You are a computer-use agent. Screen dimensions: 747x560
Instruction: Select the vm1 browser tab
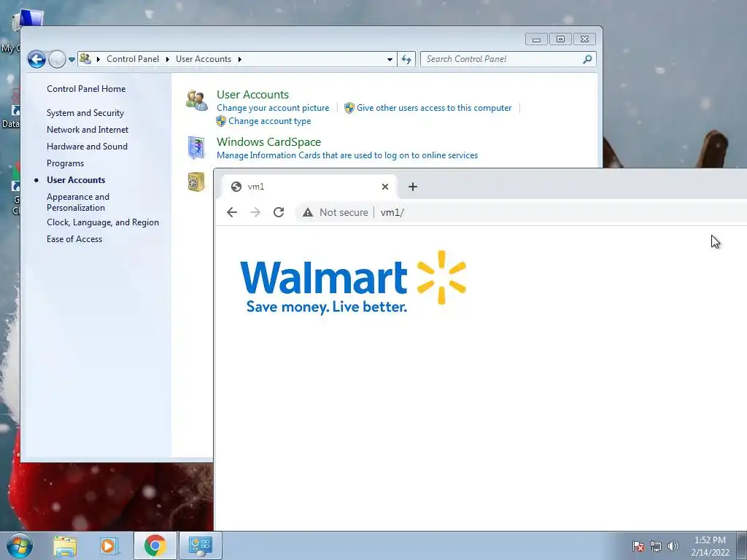click(309, 187)
